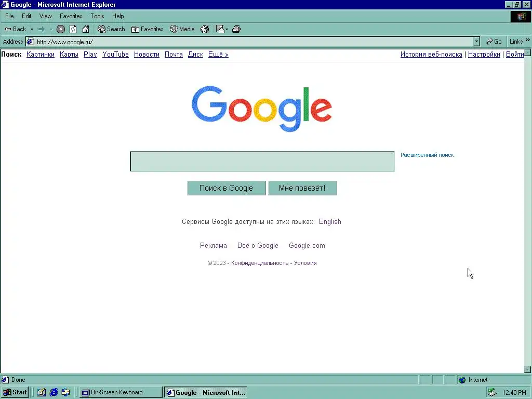Switch to On-Screen Keyboard taskbar button

pos(121,393)
